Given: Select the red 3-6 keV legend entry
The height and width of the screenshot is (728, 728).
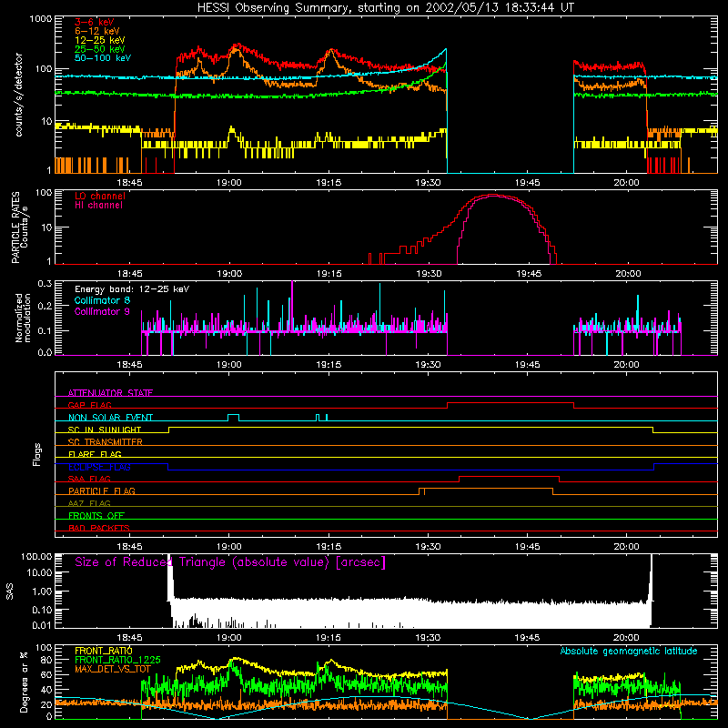Looking at the screenshot, I should coord(95,22).
